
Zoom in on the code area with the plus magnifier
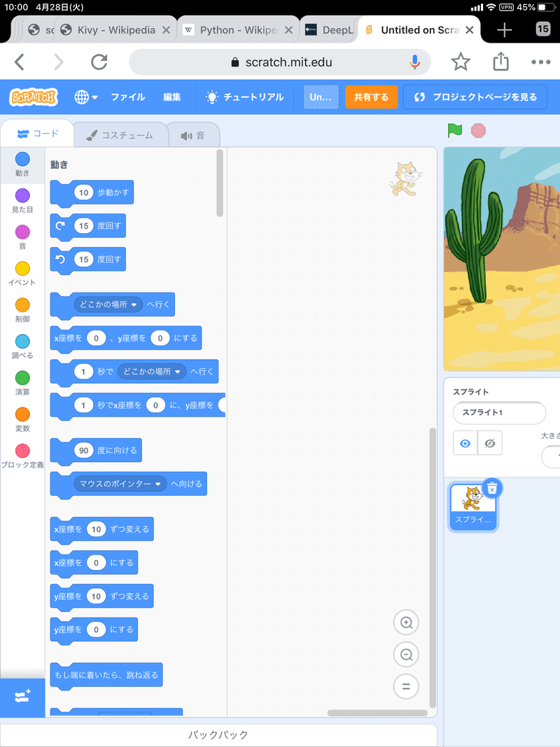pyautogui.click(x=406, y=622)
